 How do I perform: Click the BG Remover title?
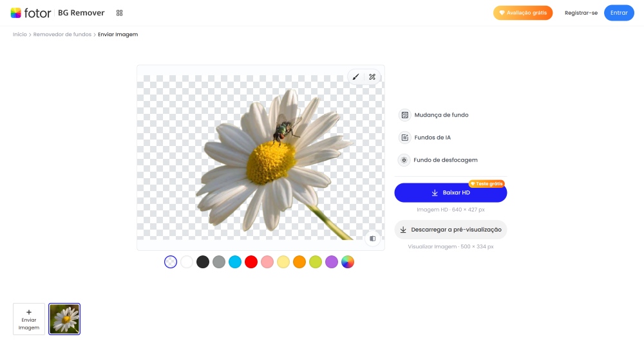[x=81, y=13]
